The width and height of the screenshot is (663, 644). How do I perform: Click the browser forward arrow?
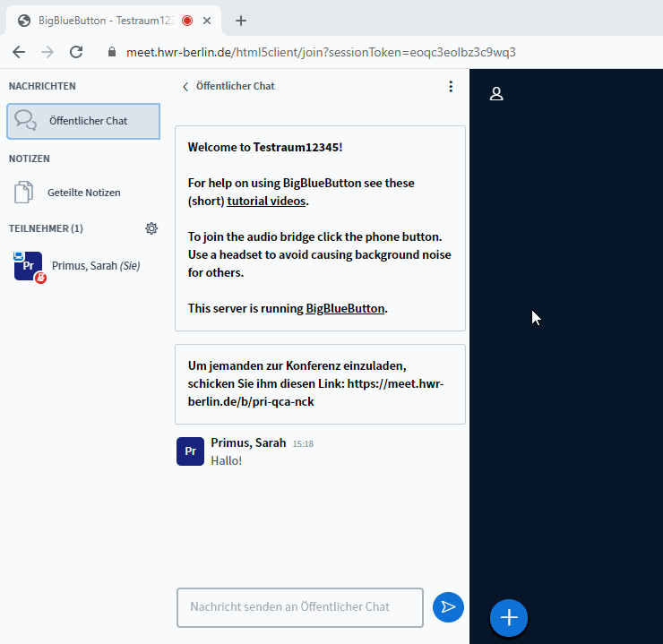47,52
